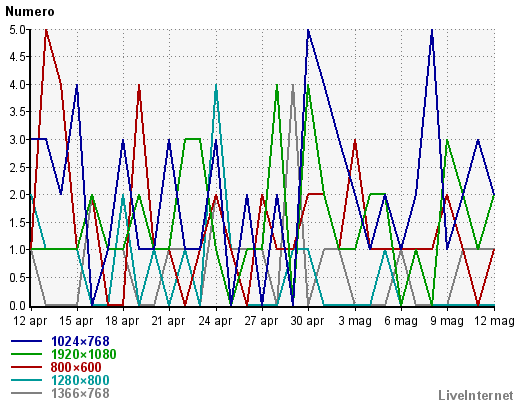Click the blue peak at 30 apr
The height and width of the screenshot is (405, 520).
click(308, 31)
